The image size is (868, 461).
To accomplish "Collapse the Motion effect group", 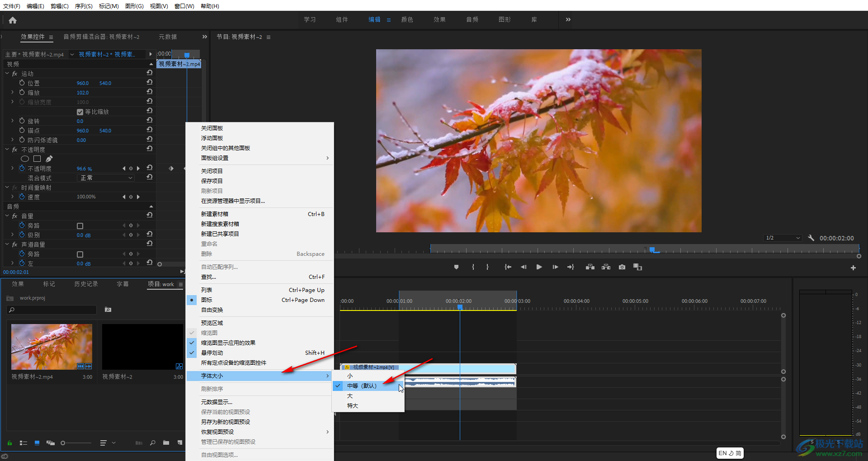I will point(7,73).
